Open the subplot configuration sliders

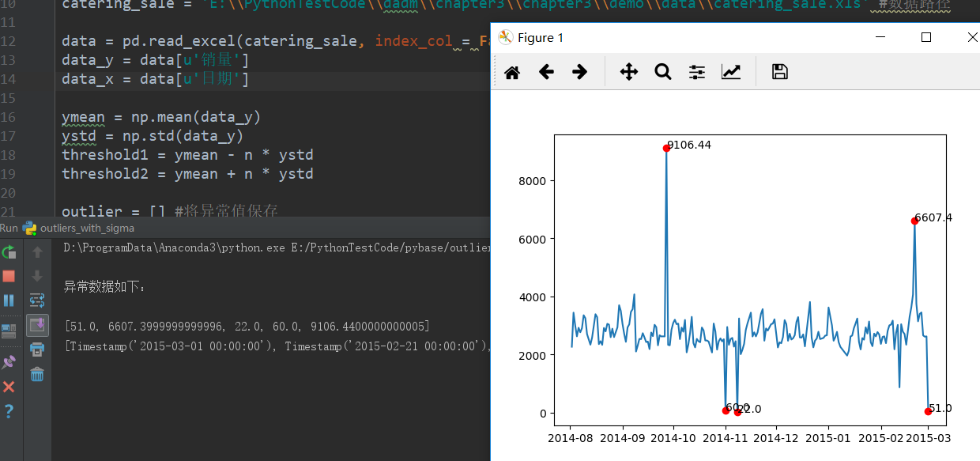tap(696, 71)
